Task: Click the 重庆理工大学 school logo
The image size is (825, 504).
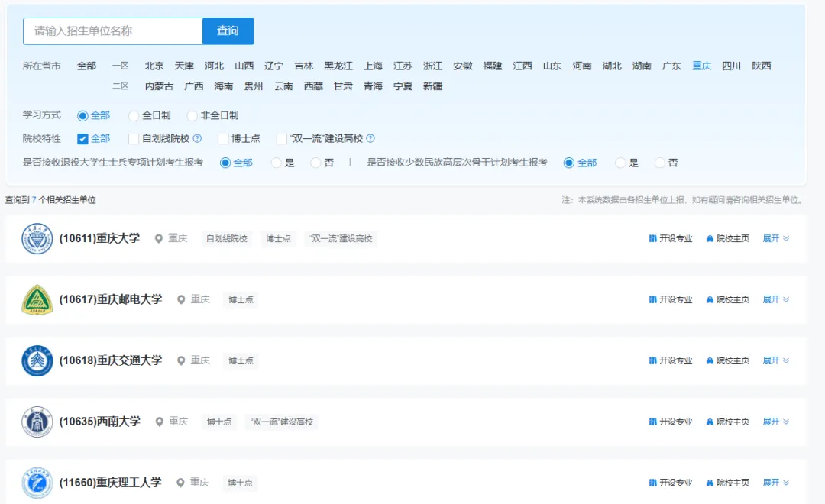Action: (37, 483)
